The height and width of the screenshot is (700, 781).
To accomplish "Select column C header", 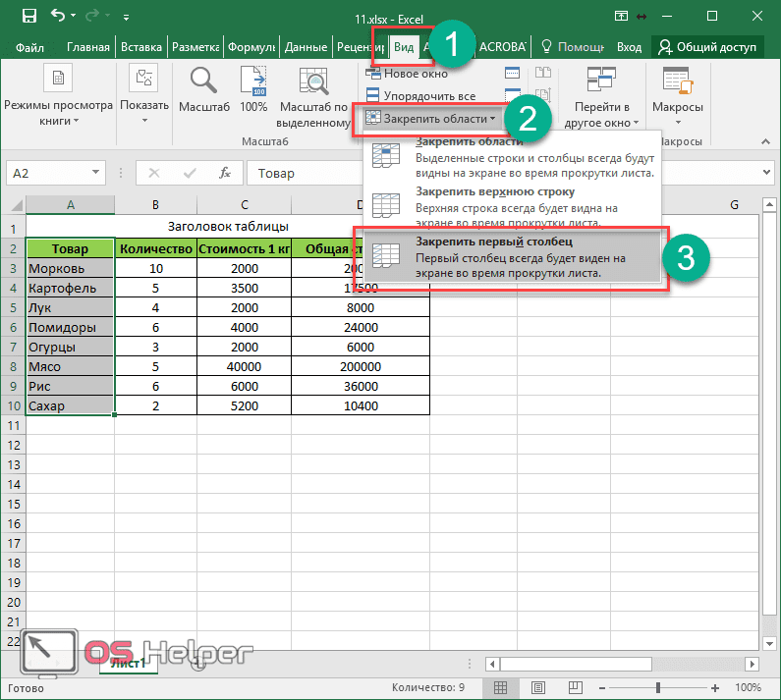I will click(x=244, y=204).
